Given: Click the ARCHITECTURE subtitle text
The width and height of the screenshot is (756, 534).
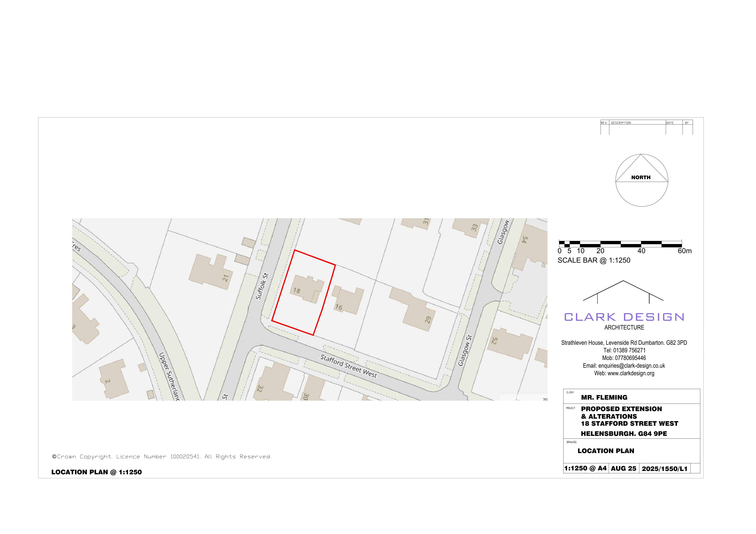Looking at the screenshot, I should 624,327.
